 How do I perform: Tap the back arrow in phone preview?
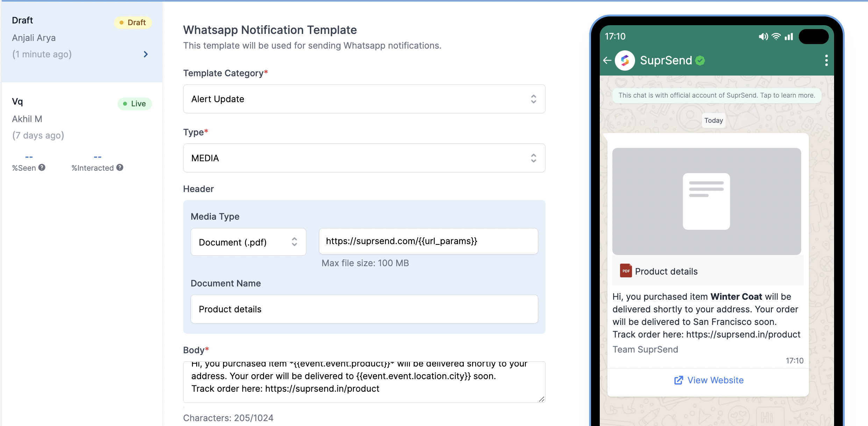tap(607, 61)
